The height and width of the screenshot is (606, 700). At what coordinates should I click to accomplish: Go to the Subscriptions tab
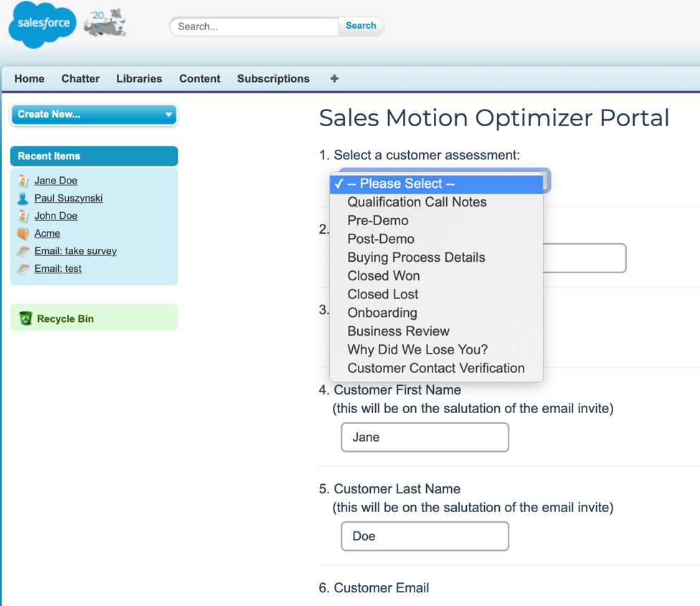pos(273,79)
